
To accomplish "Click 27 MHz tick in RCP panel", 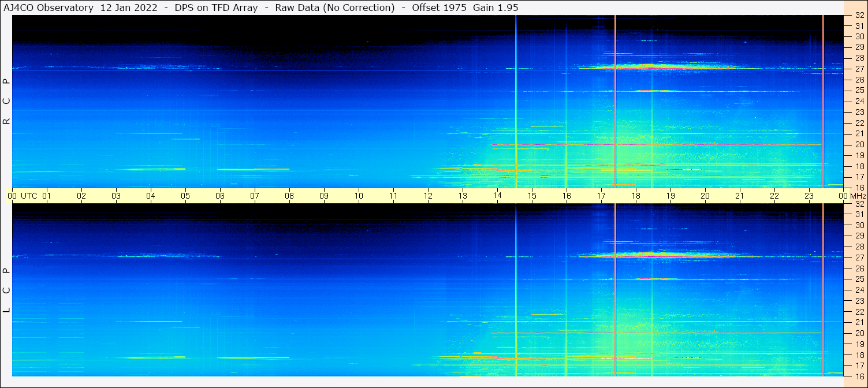I will (859, 69).
